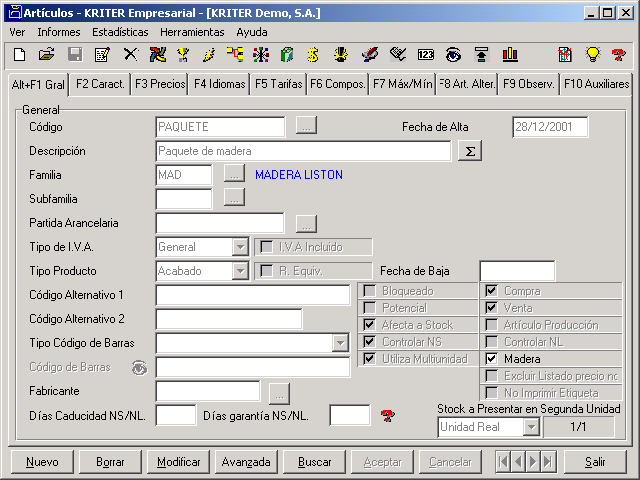Click the red crossed grid toolbar icon
This screenshot has height=480, width=640.
tap(565, 54)
